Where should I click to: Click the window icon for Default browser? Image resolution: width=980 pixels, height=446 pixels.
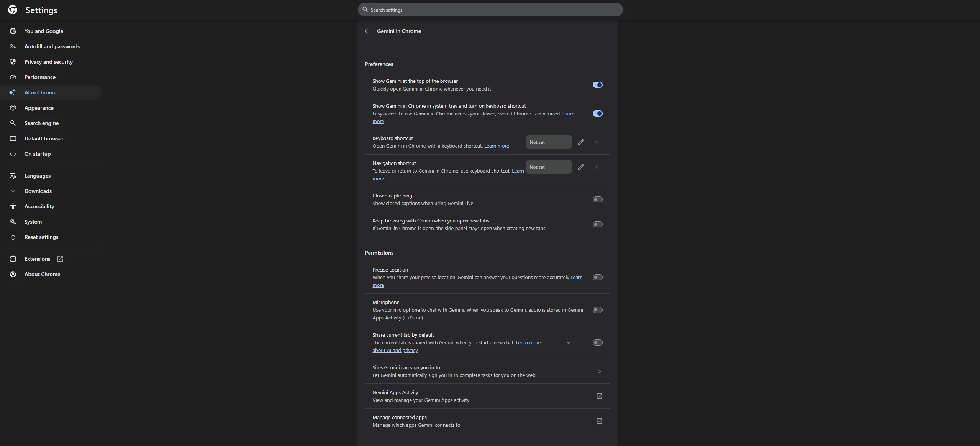coord(13,138)
